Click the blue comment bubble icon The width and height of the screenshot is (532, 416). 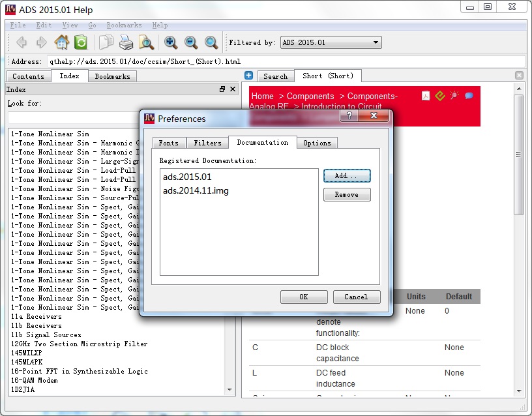[x=469, y=96]
